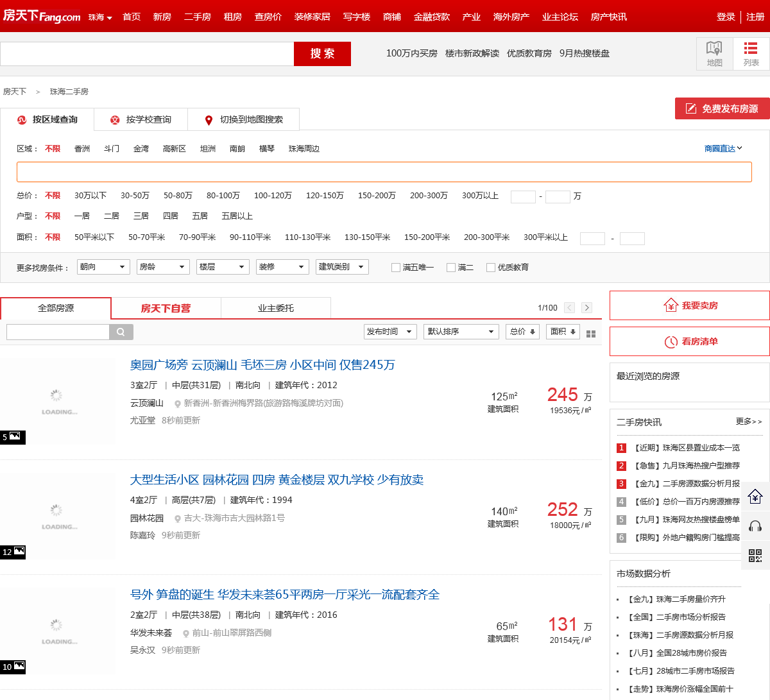Viewport: 770px width, 700px height.
Task: Click location pin icon for 华发未来荟
Action: tap(186, 634)
